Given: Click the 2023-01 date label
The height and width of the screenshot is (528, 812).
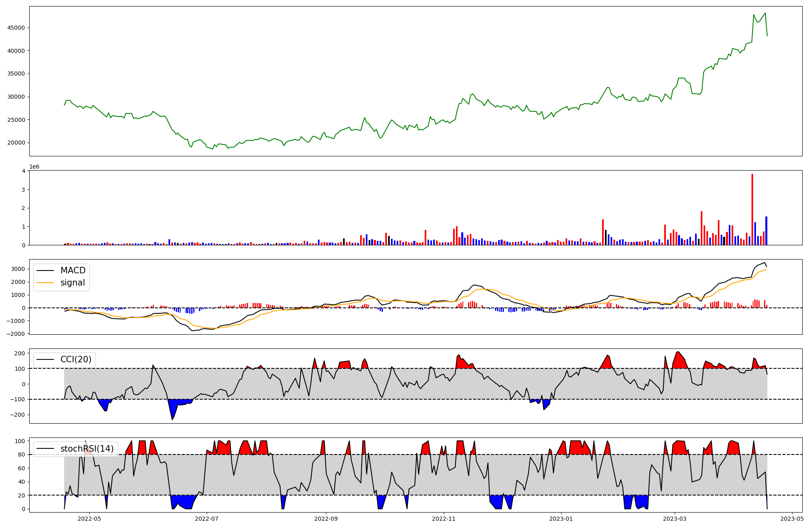Looking at the screenshot, I should tap(561, 519).
